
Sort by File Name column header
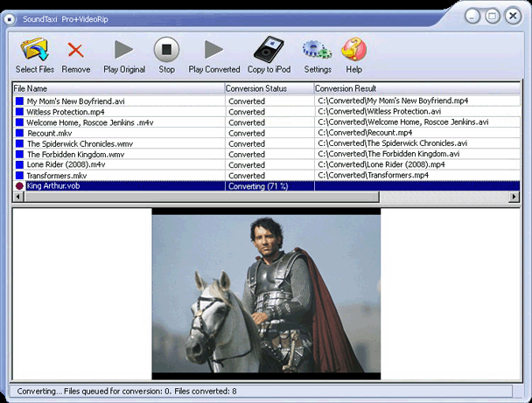[x=118, y=88]
